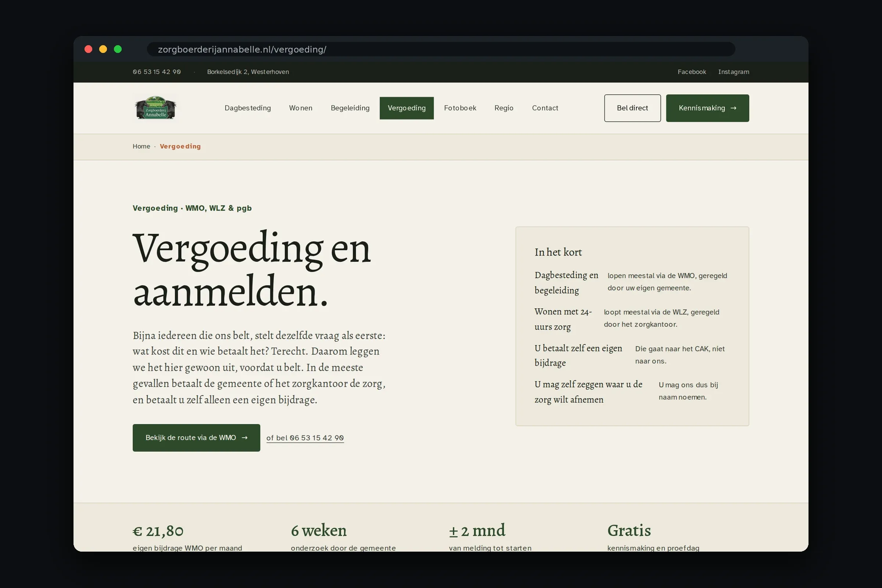This screenshot has height=588, width=882.
Task: Open the Wonen menu item
Action: (301, 108)
